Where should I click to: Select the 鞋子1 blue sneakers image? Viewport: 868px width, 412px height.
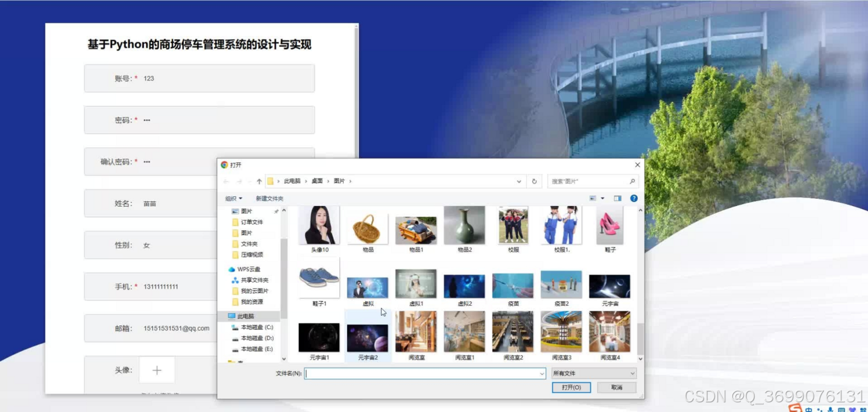(319, 282)
